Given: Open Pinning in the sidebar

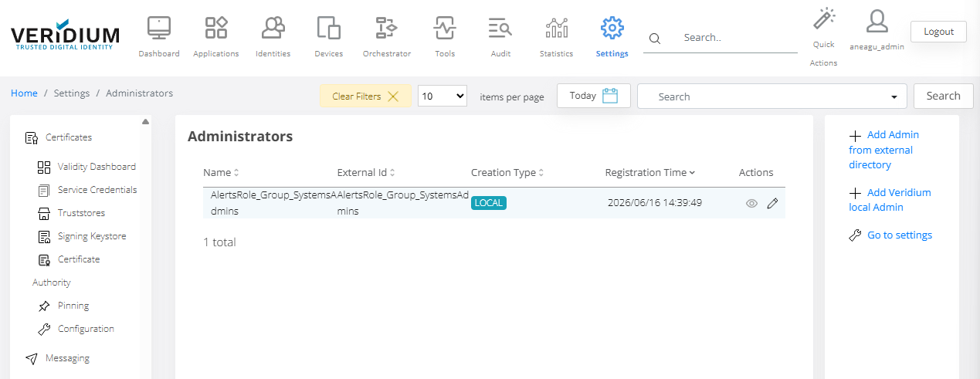Looking at the screenshot, I should [73, 306].
